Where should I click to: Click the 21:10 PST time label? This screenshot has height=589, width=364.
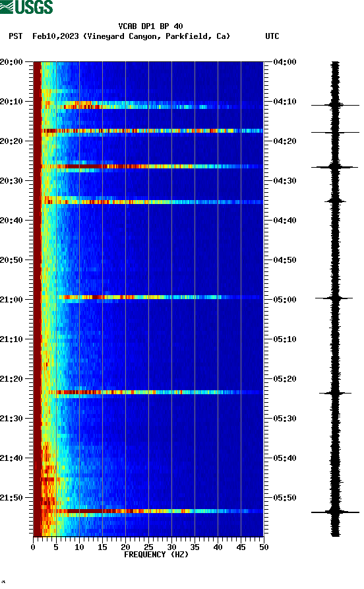coord(12,339)
